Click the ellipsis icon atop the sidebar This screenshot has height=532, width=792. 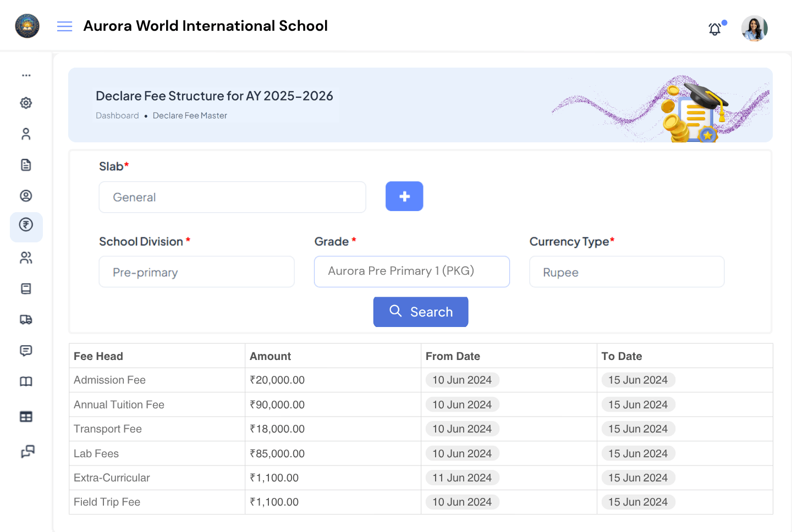pyautogui.click(x=26, y=75)
